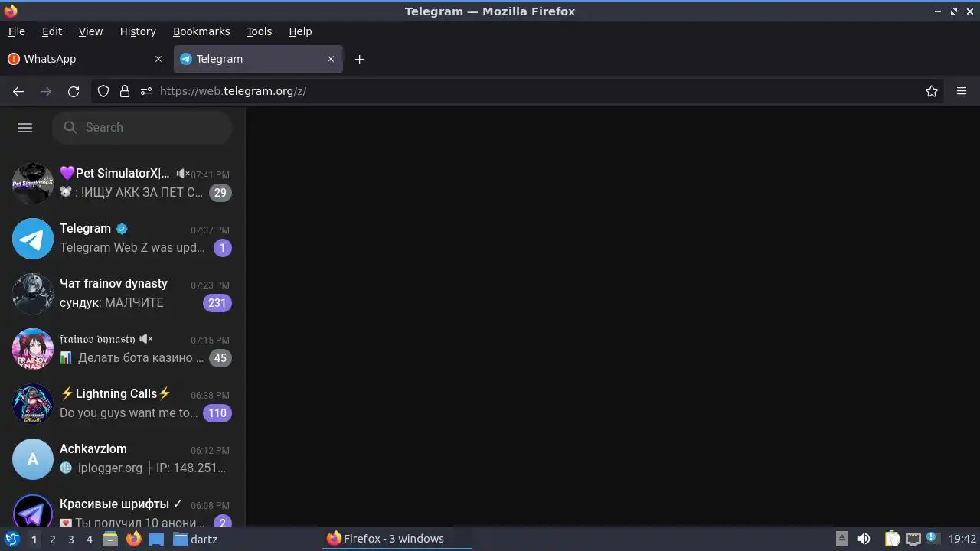Open the Bookmarks menu
The height and width of the screenshot is (551, 980).
point(201,31)
